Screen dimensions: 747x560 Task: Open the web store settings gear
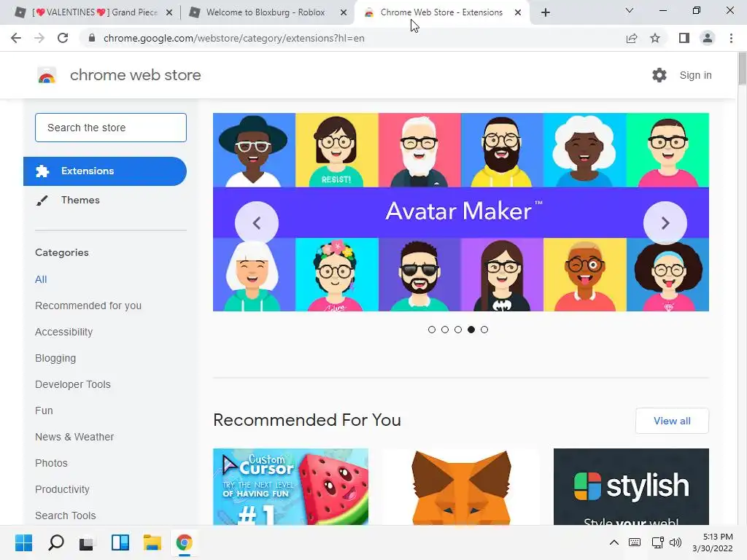(659, 75)
